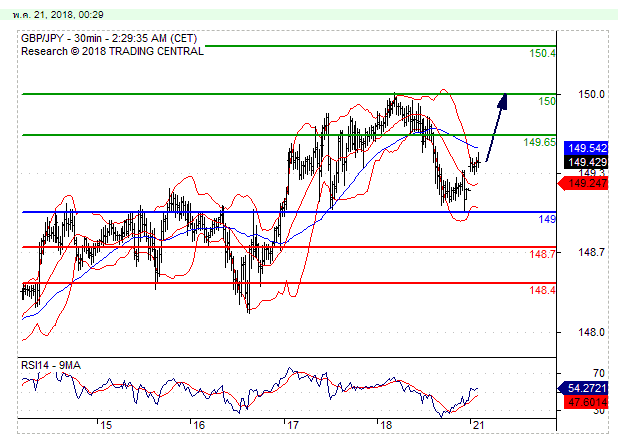
Task: Click the 150.0 value on the price axis
Action: 591,94
